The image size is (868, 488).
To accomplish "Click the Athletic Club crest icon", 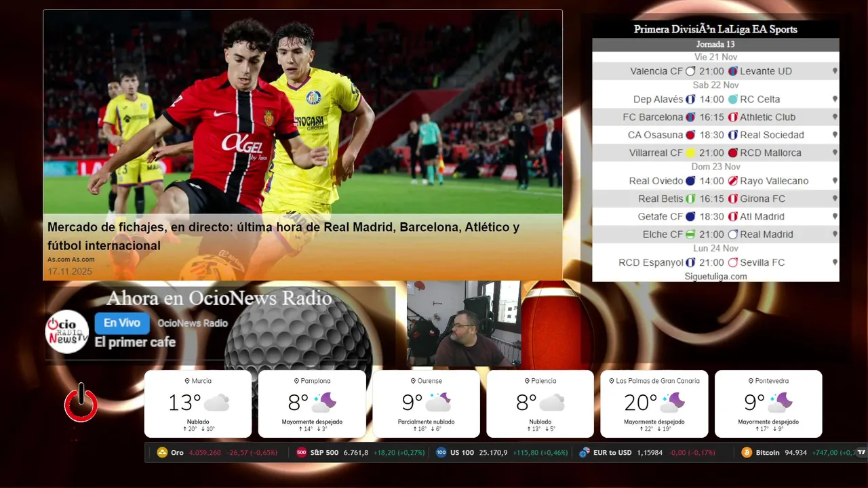I will click(x=732, y=117).
